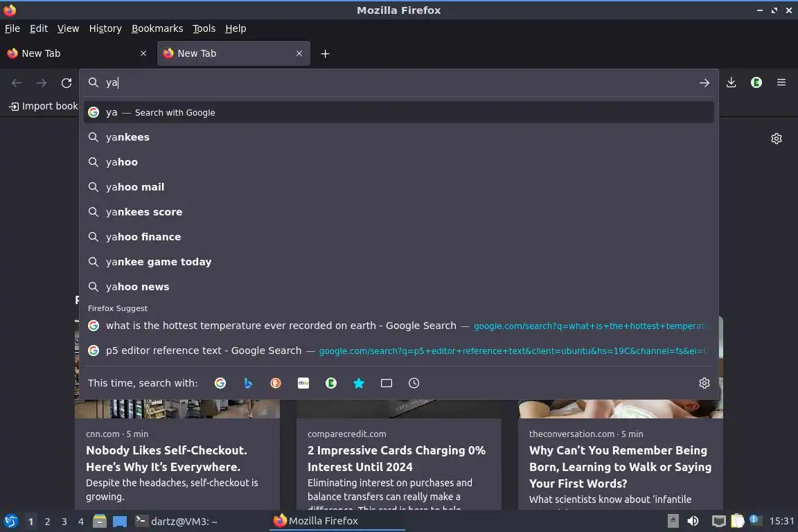The width and height of the screenshot is (798, 532).
Task: Open the New Tab page personalize gear
Action: pos(777,139)
